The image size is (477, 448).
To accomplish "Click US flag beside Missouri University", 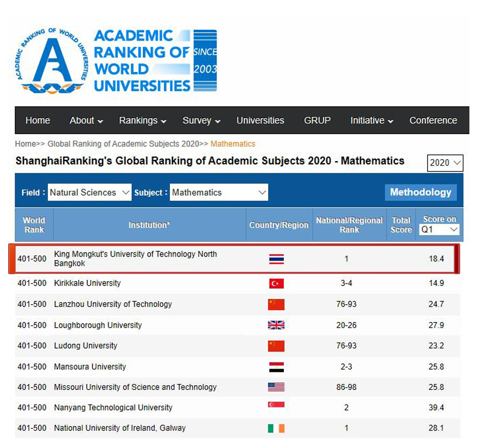I will coord(276,387).
